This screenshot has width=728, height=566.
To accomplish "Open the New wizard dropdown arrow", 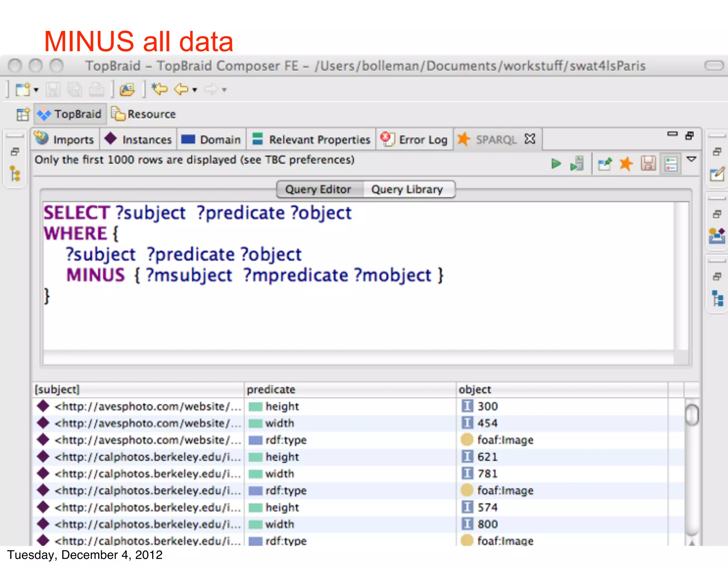I will tap(36, 90).
